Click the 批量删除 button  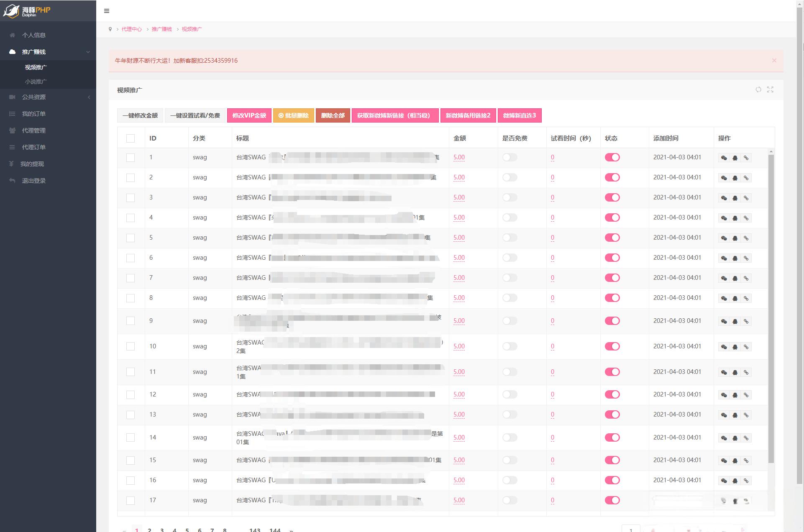click(294, 115)
